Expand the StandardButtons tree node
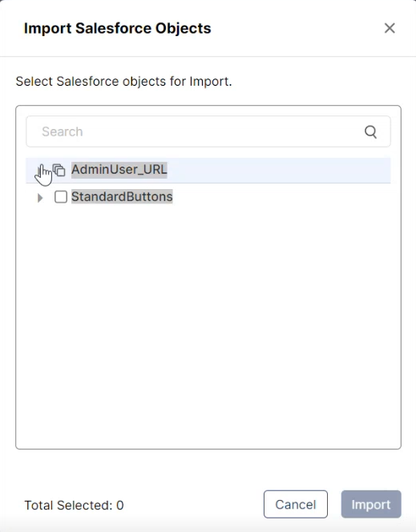 (40, 197)
